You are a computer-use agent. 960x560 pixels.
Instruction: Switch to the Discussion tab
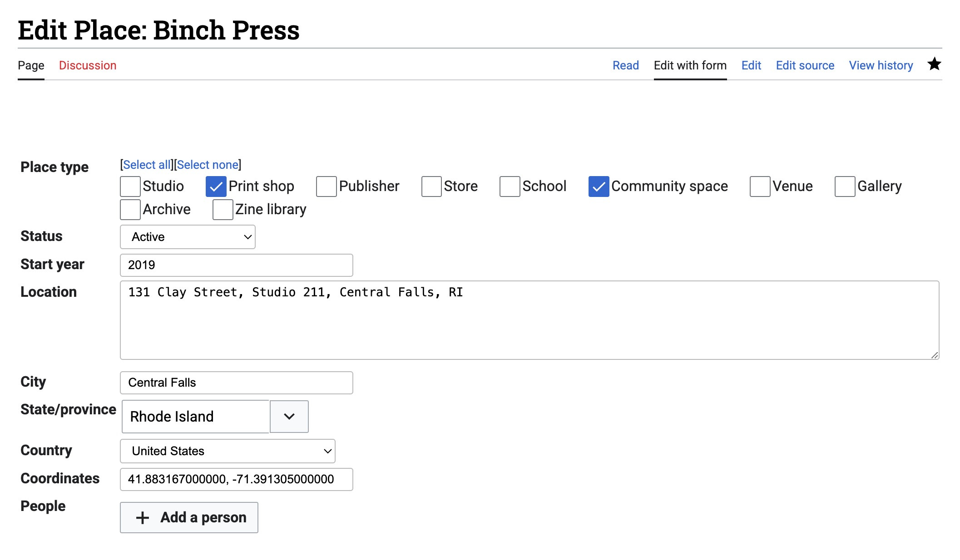[88, 65]
